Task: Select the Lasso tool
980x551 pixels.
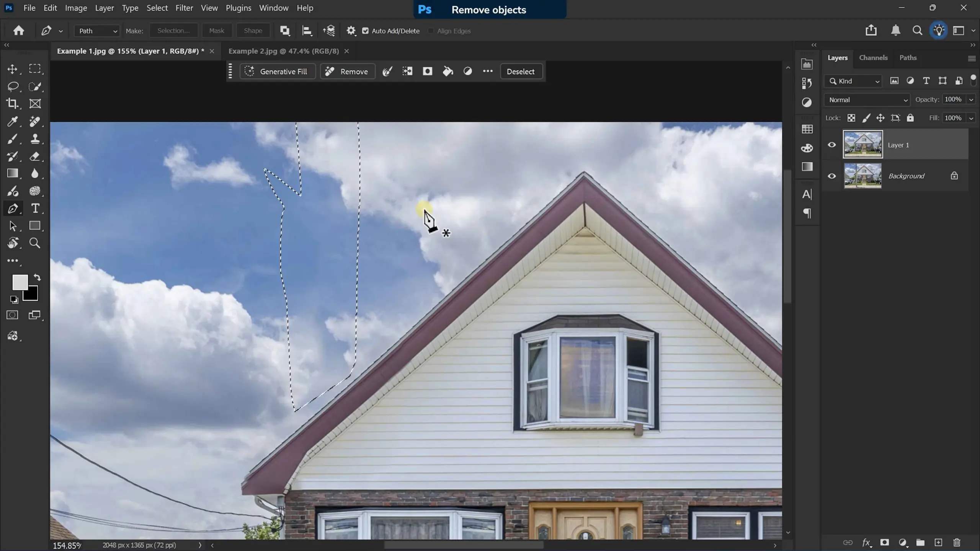Action: [x=13, y=86]
